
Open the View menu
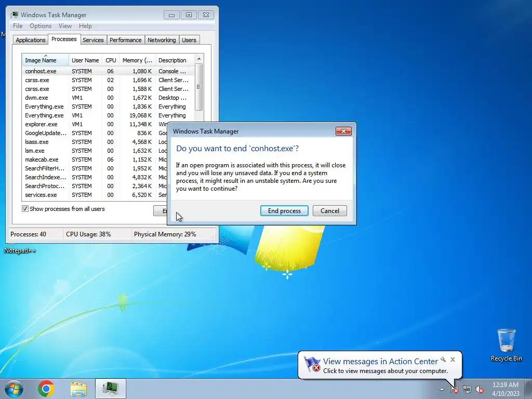pos(65,26)
